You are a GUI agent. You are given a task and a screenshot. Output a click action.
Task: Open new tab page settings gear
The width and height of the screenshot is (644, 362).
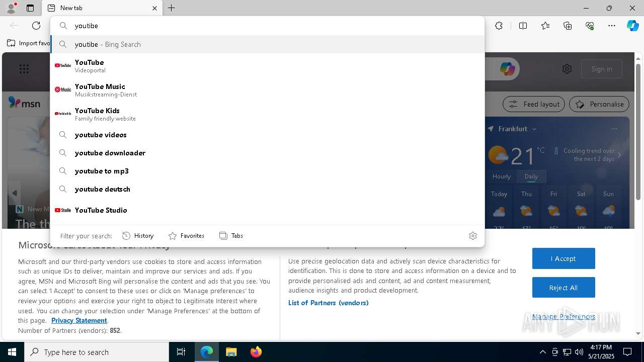pos(567,69)
